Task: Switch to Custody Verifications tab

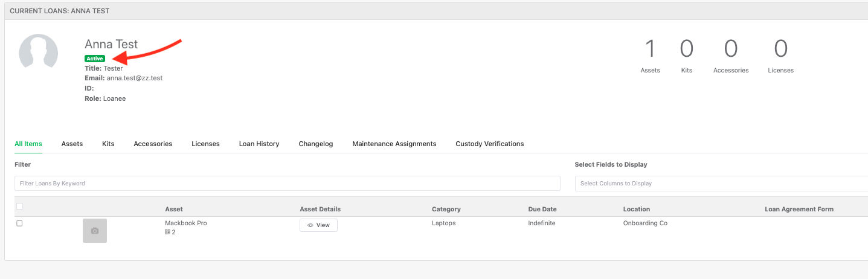Action: [x=490, y=144]
